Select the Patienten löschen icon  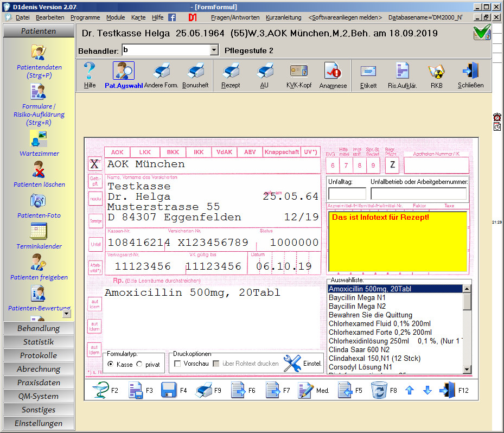tap(39, 169)
